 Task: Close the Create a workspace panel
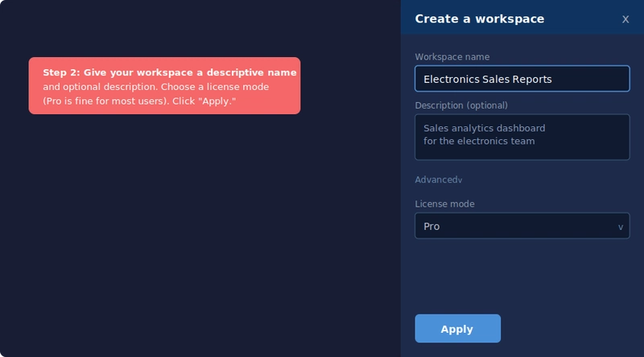click(625, 19)
